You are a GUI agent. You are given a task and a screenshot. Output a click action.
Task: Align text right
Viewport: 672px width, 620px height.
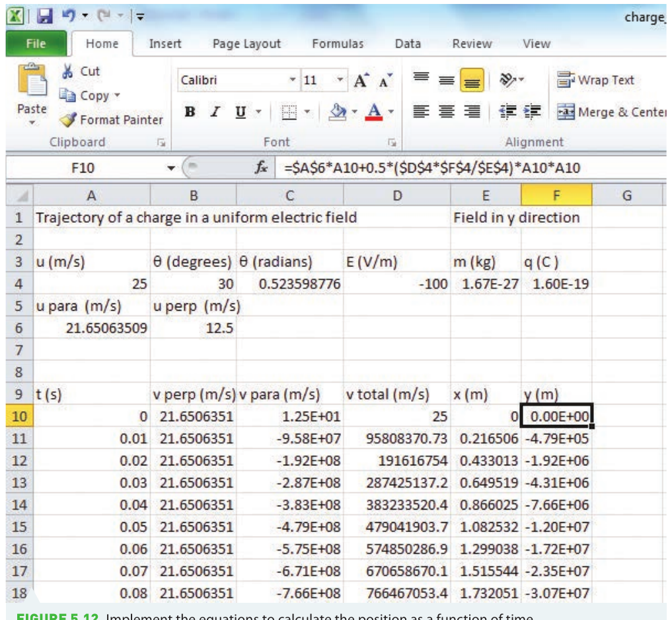coord(472,112)
